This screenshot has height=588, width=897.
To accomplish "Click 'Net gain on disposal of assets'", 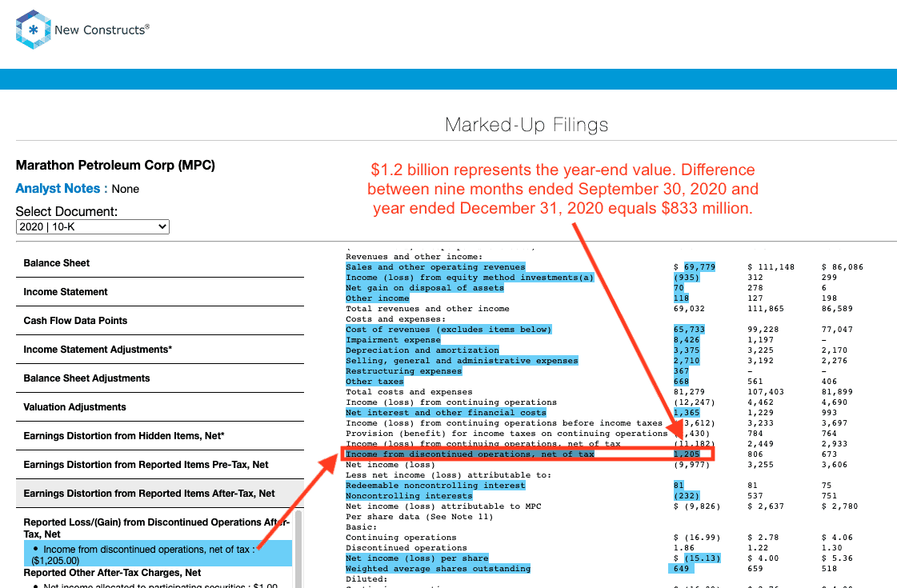I will point(424,288).
